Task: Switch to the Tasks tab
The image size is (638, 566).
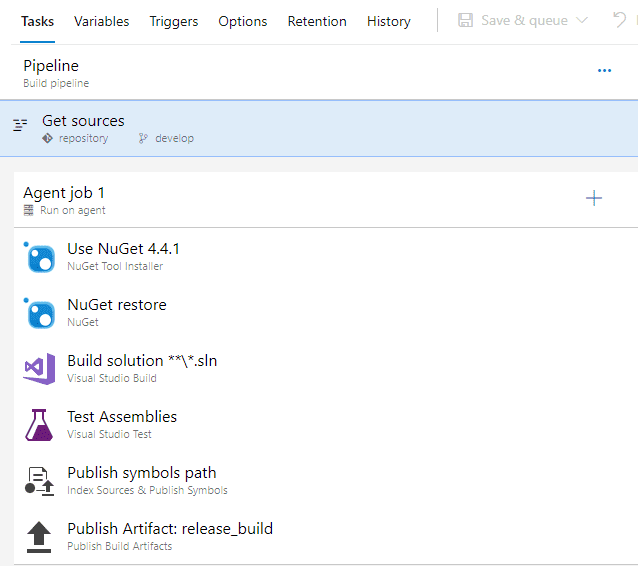Action: 37,21
